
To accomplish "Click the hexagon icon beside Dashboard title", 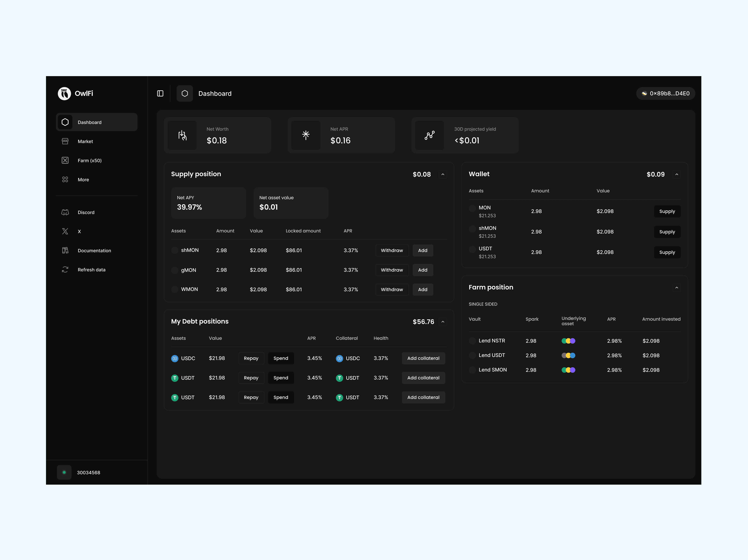I will (185, 94).
